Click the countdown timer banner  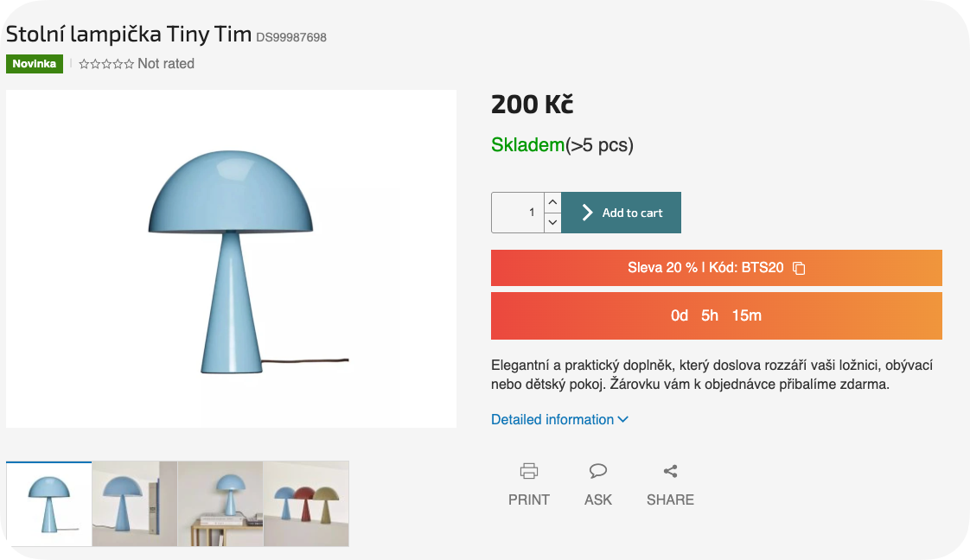click(716, 315)
